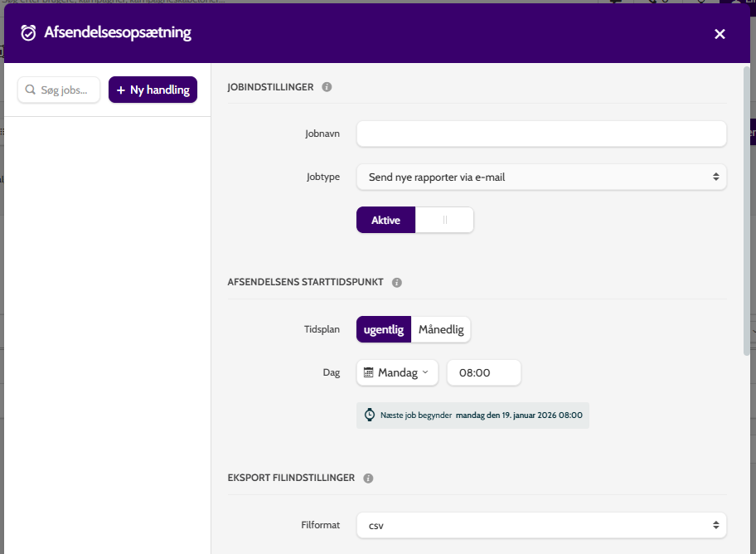The image size is (756, 554).
Task: Close the Afsendelsesopsætning dialog with X
Action: click(x=720, y=34)
